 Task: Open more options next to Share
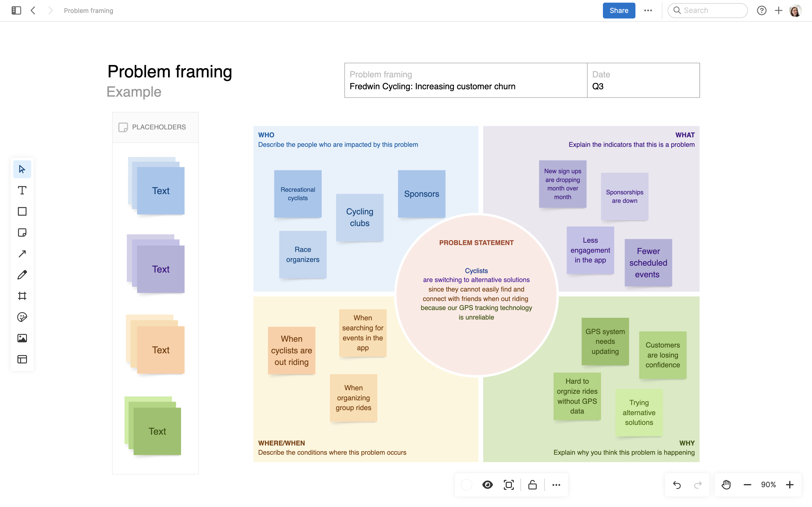pos(648,10)
